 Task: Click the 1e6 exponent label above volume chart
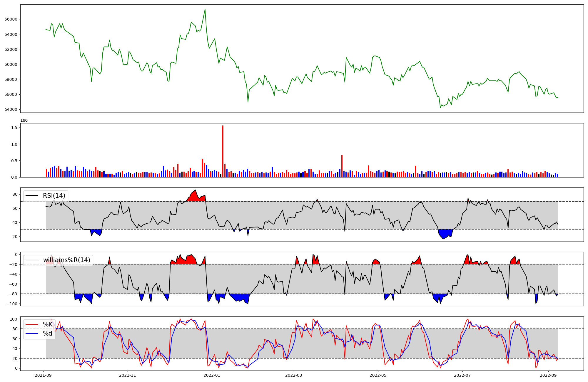point(24,120)
